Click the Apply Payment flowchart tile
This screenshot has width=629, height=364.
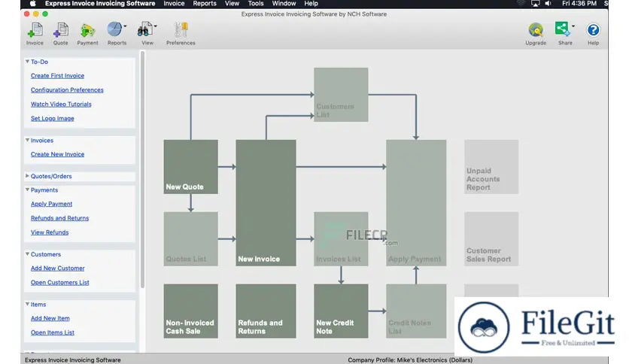tap(416, 203)
